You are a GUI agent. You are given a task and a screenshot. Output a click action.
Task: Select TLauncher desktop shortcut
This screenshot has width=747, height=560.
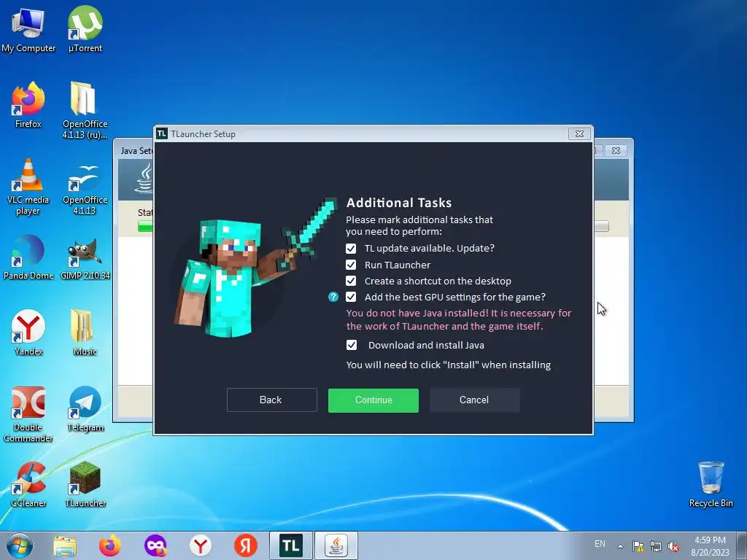tap(85, 484)
